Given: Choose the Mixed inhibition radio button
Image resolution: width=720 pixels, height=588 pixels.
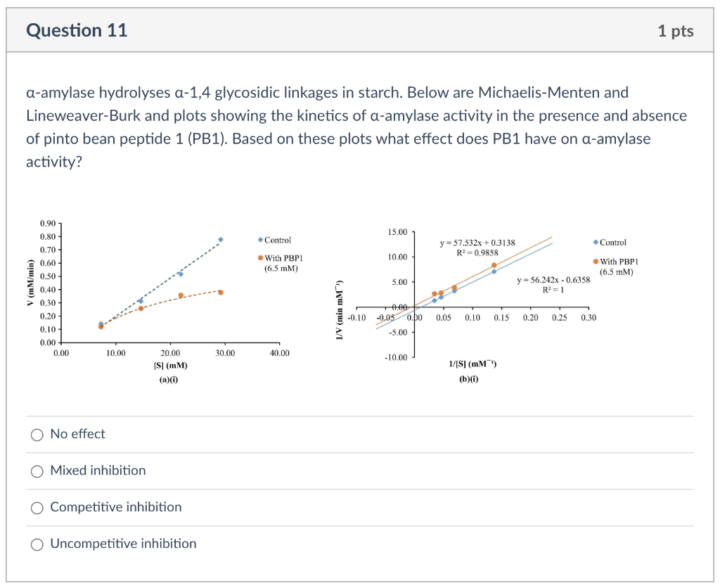Looking at the screenshot, I should tap(37, 471).
